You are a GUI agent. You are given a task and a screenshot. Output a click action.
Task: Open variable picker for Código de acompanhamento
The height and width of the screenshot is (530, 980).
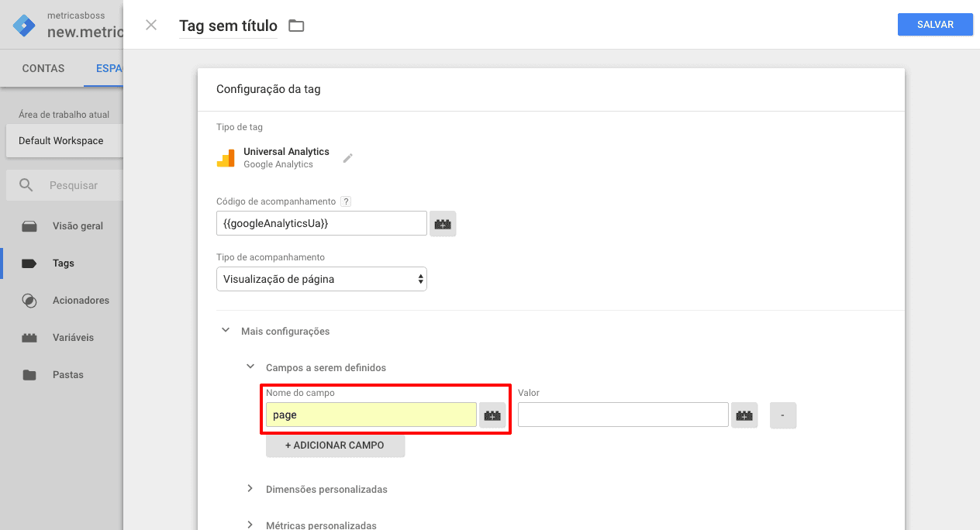point(443,223)
